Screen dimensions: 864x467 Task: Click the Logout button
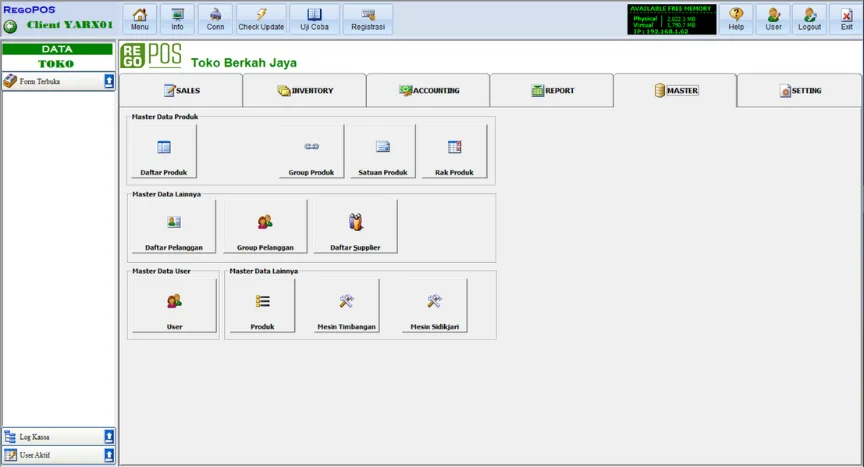[x=809, y=19]
